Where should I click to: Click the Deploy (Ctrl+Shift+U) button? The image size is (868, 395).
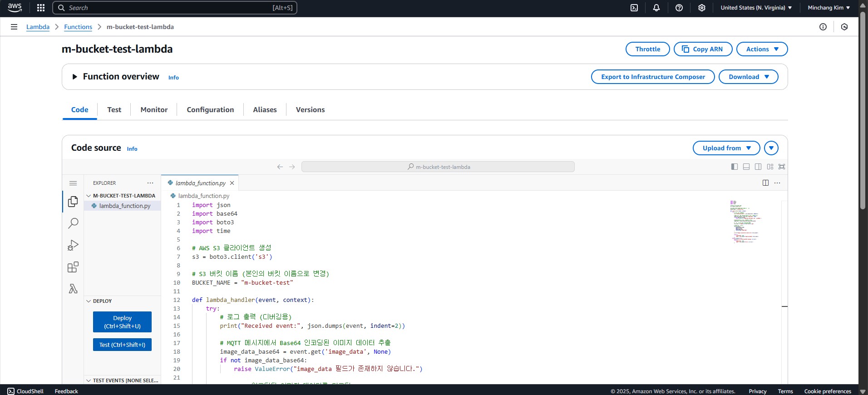click(122, 322)
